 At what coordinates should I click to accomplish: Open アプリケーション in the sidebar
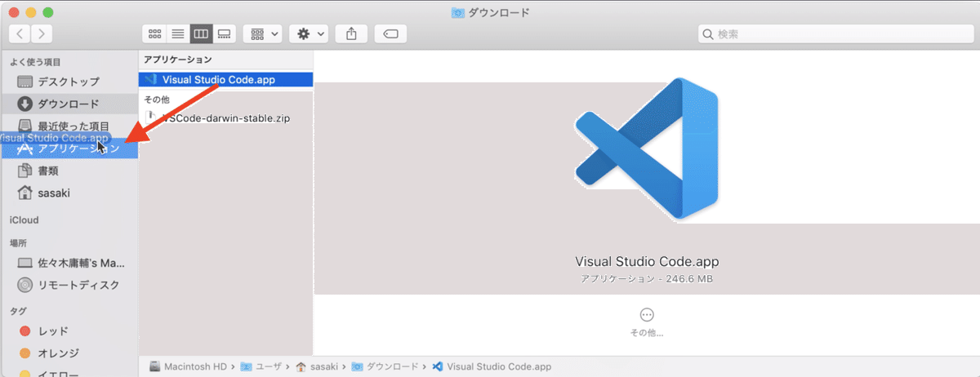(x=69, y=149)
